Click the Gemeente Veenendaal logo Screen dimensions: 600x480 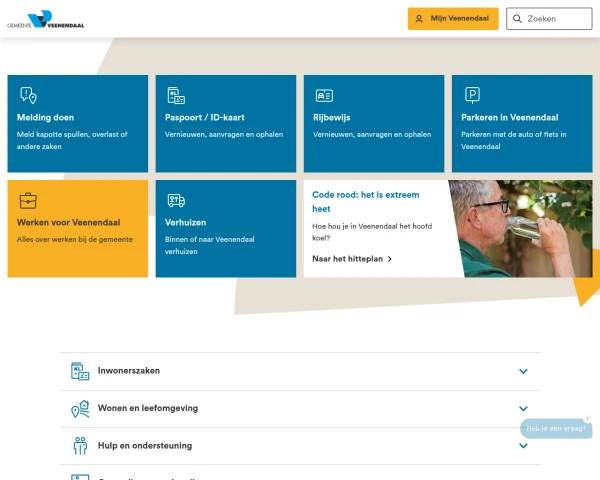tap(46, 19)
